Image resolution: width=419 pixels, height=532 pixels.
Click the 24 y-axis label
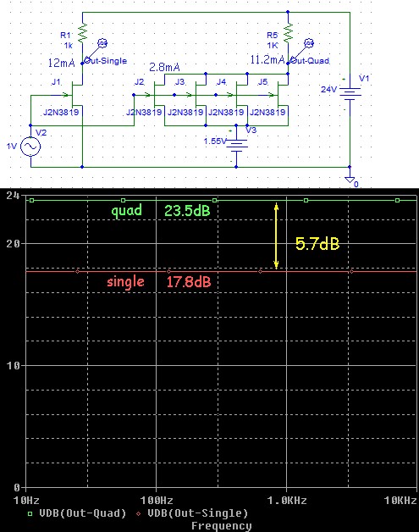point(13,196)
